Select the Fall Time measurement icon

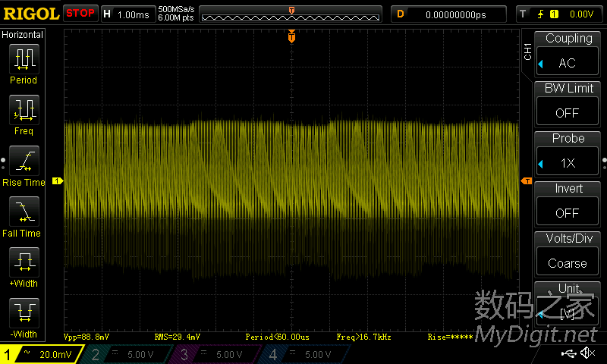(x=24, y=212)
